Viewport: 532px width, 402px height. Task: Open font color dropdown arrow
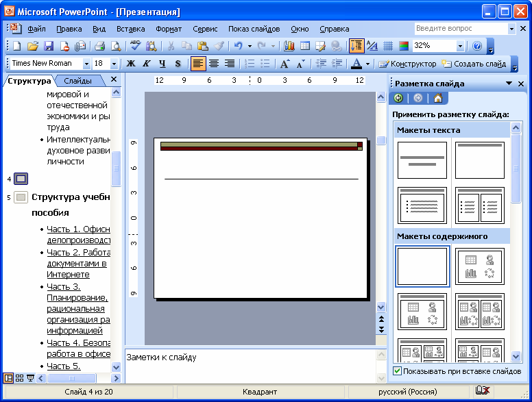(x=367, y=64)
